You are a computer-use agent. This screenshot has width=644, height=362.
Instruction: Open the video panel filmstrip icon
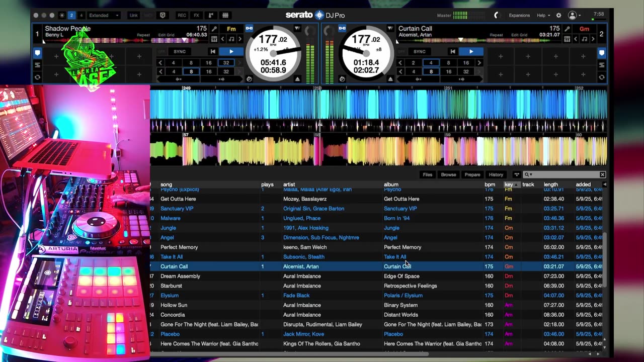click(225, 15)
